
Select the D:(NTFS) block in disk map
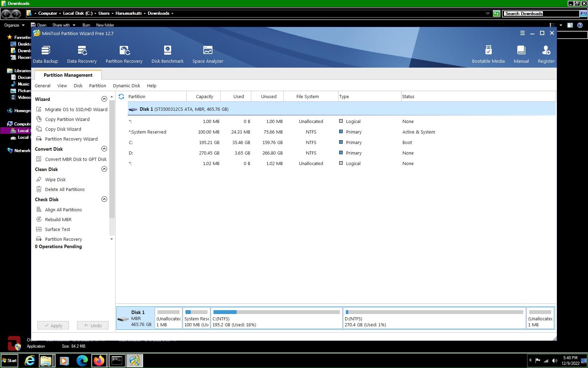[434, 318]
